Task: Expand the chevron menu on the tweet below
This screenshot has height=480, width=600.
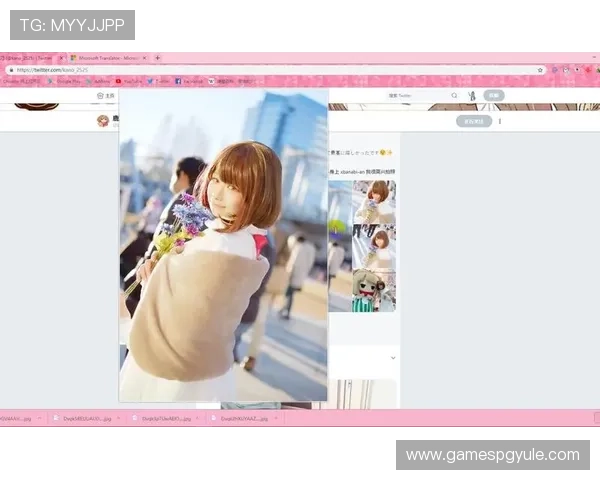Action: 391,357
